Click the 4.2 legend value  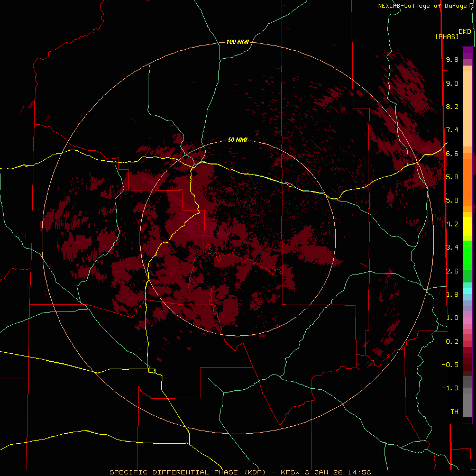pyautogui.click(x=452, y=224)
